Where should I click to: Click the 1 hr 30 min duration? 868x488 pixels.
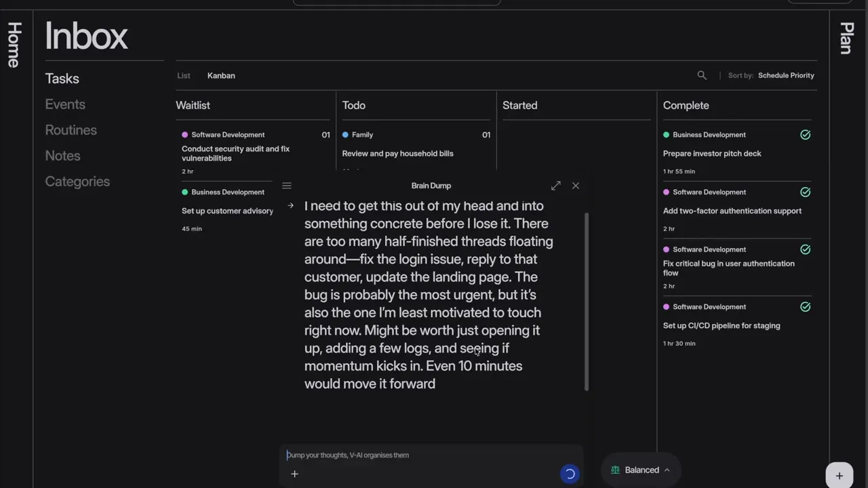679,344
